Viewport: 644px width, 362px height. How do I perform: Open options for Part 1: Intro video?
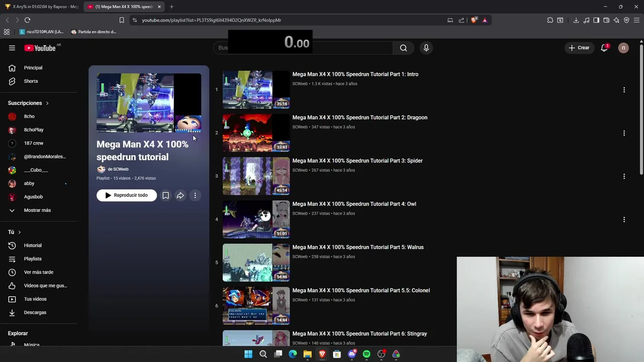[624, 90]
